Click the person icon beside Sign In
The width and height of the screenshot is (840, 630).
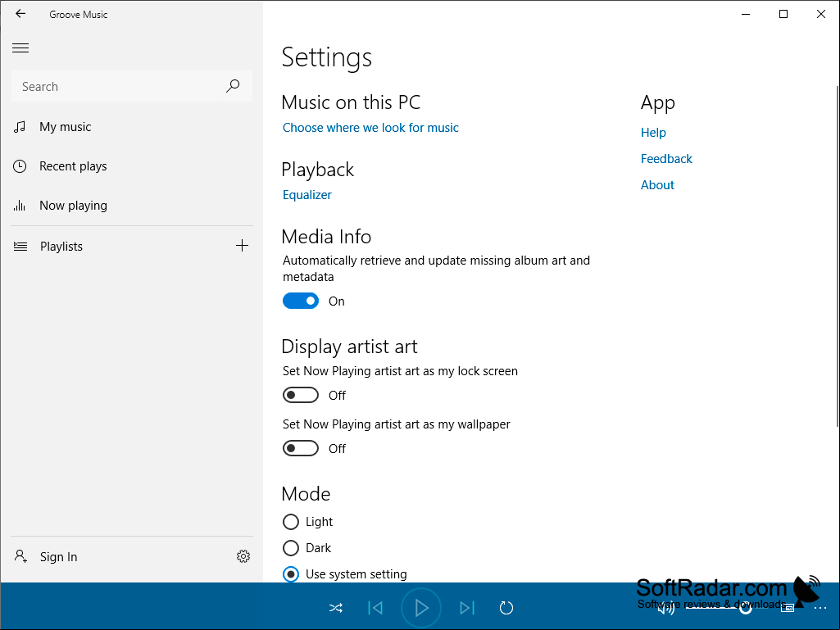click(20, 556)
